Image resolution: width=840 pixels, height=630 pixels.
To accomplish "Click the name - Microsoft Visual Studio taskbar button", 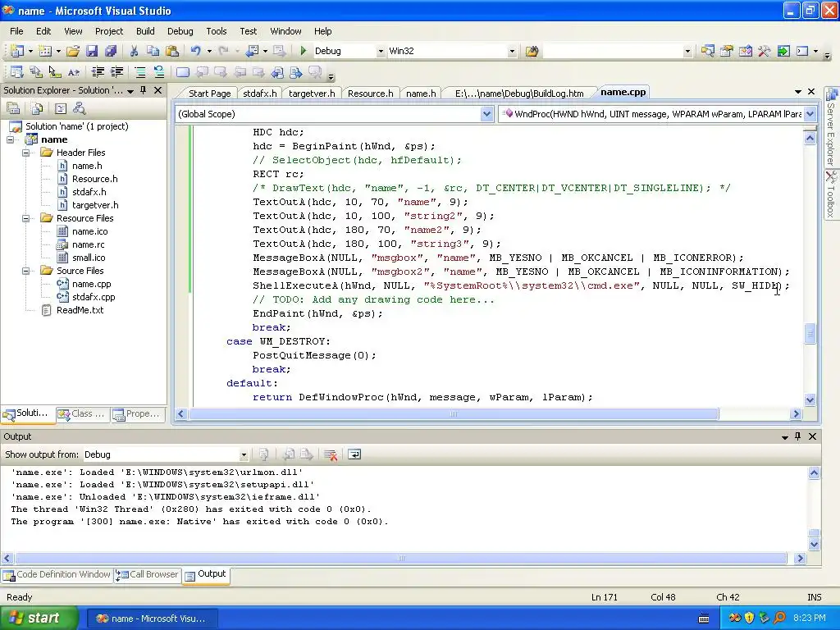I will [x=152, y=619].
